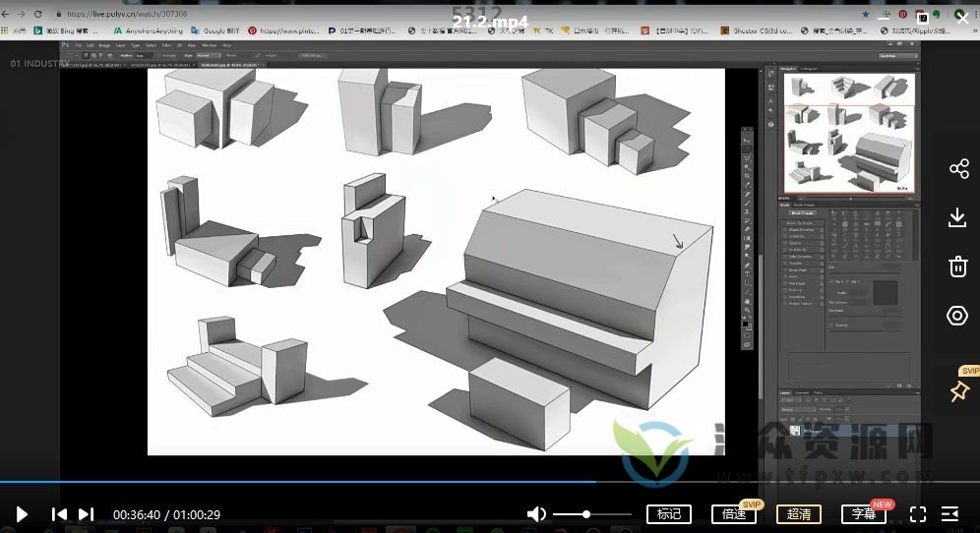This screenshot has width=980, height=533.
Task: Click the Navigator panel thumbnail in Photoshop
Action: tap(849, 134)
